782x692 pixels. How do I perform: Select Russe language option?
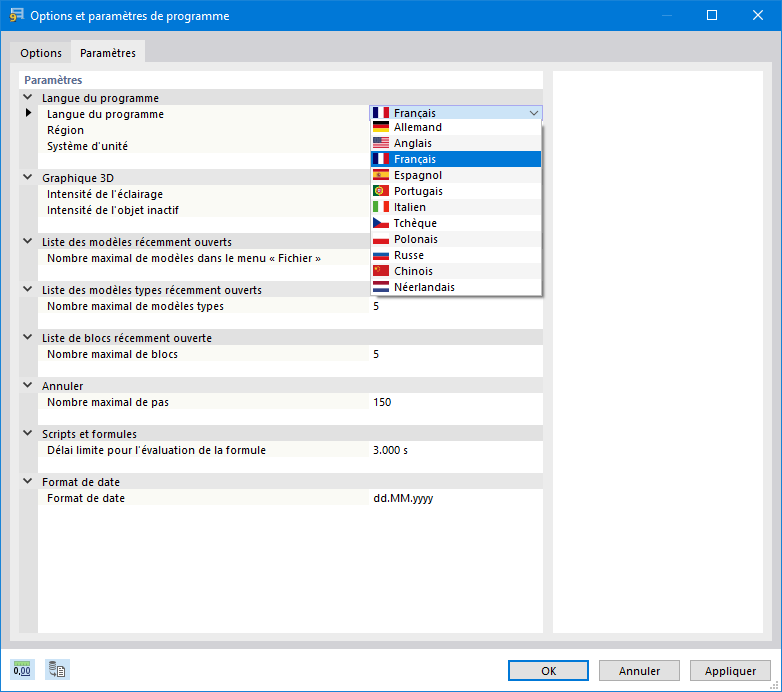click(x=456, y=255)
